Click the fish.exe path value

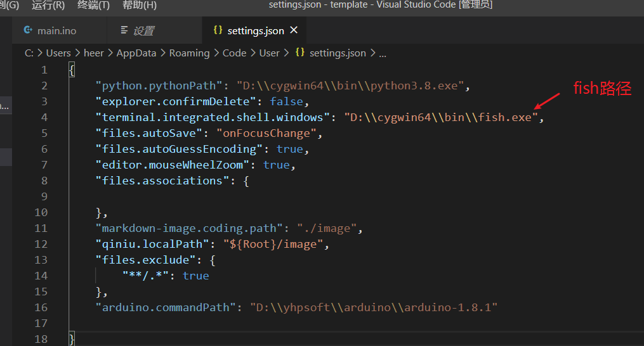click(441, 117)
